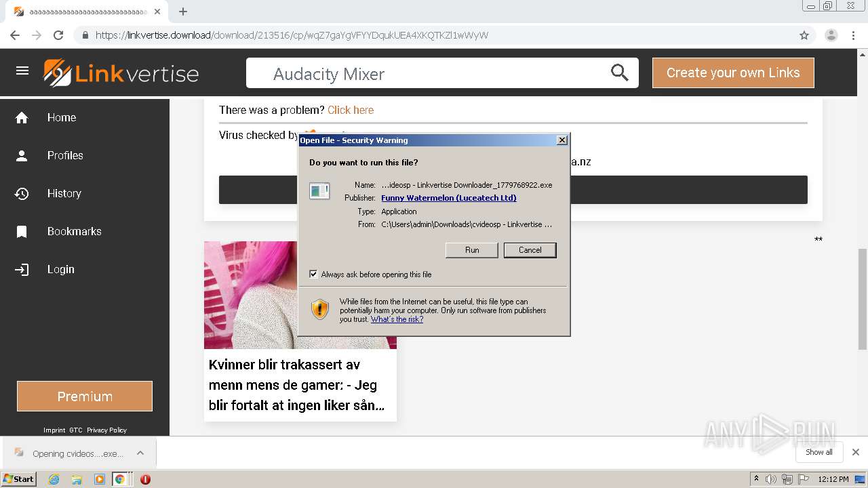Click the Linkvertise logo
Viewport: 868px width, 488px height.
(x=121, y=73)
